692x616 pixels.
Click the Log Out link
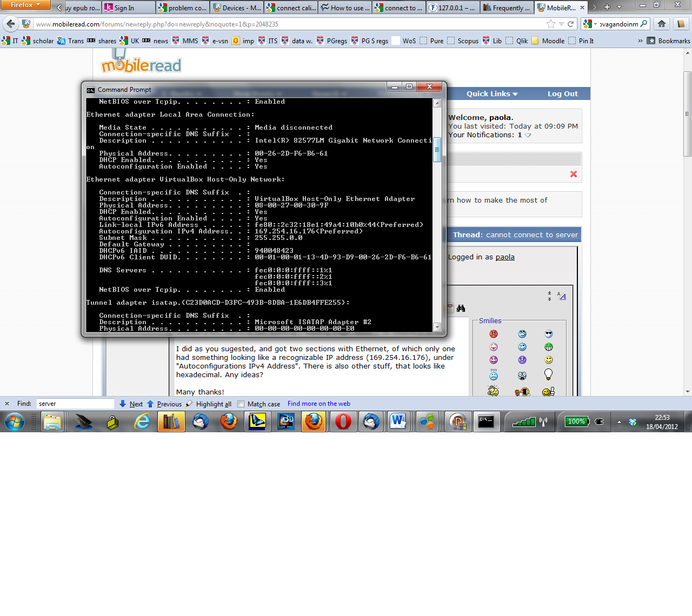click(x=562, y=93)
